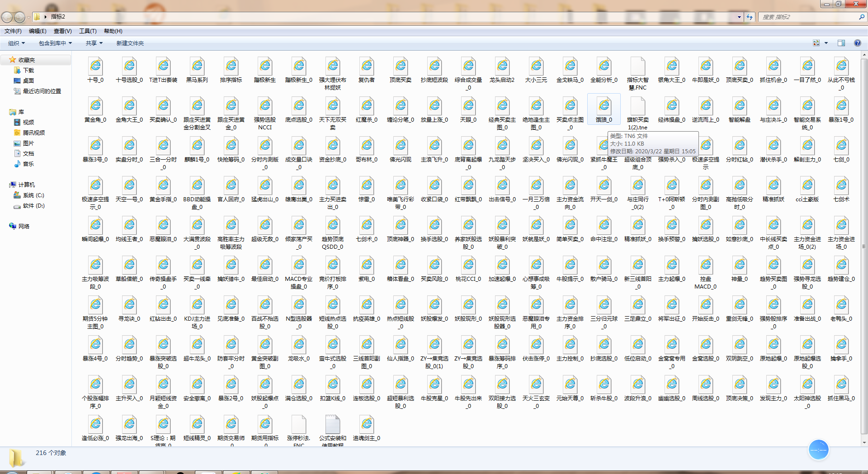Select the 桃花CCI_0 file icon
The width and height of the screenshot is (868, 474).
click(x=468, y=265)
